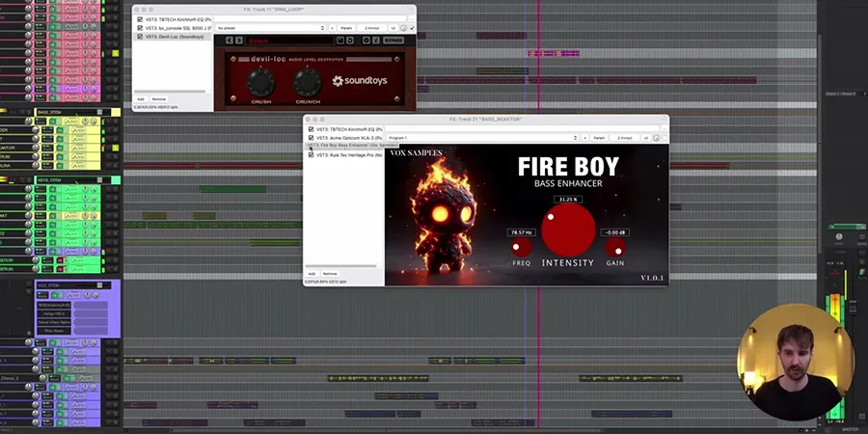Screen dimensions: 868x434
Task: Click horizontal scrollbar in DRM_LOOP FX list
Action: pyautogui.click(x=170, y=92)
